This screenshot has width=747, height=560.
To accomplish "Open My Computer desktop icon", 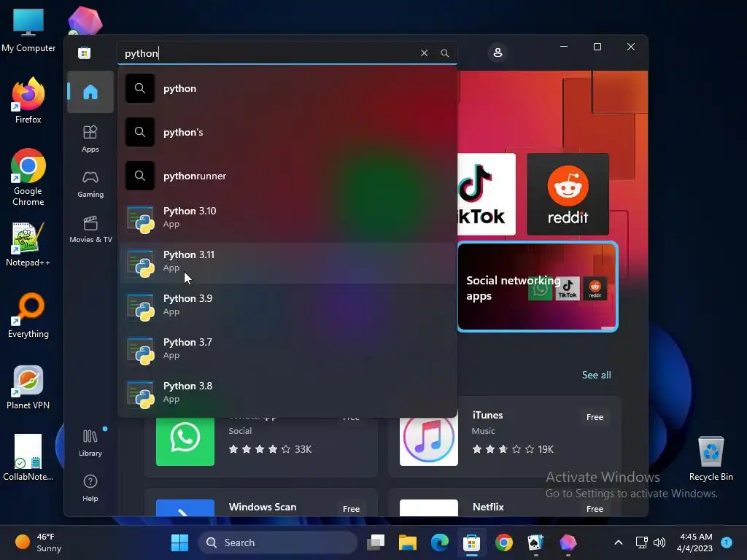I will [x=28, y=31].
